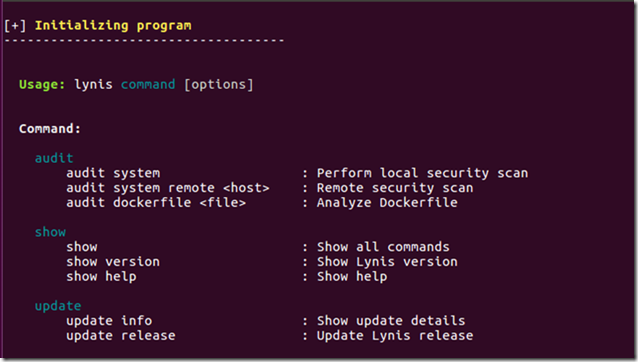
Task: Click the 'Perform local security scan' description
Action: pos(422,173)
